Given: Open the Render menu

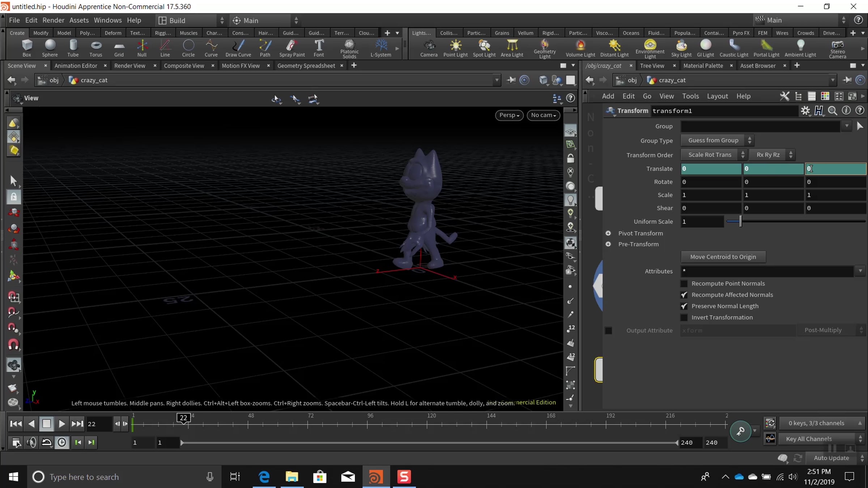Looking at the screenshot, I should pos(53,20).
